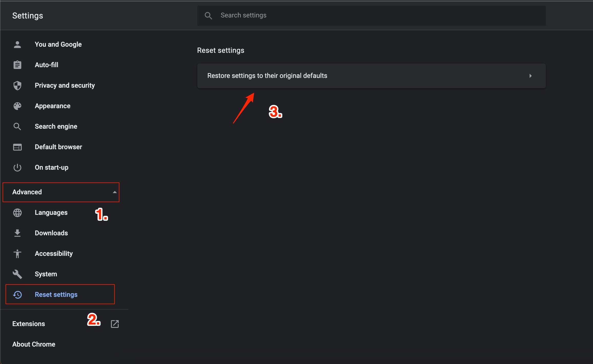Open the Extensions external link

click(114, 324)
